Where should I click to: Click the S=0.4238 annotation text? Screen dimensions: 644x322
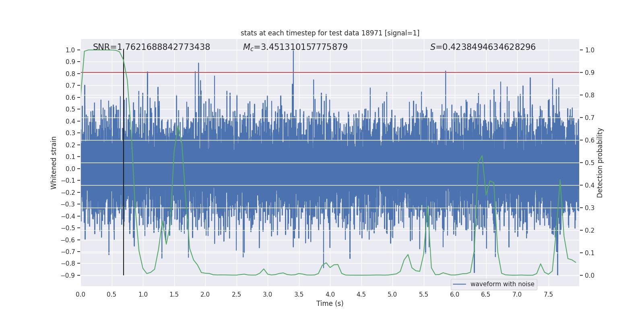coord(483,47)
